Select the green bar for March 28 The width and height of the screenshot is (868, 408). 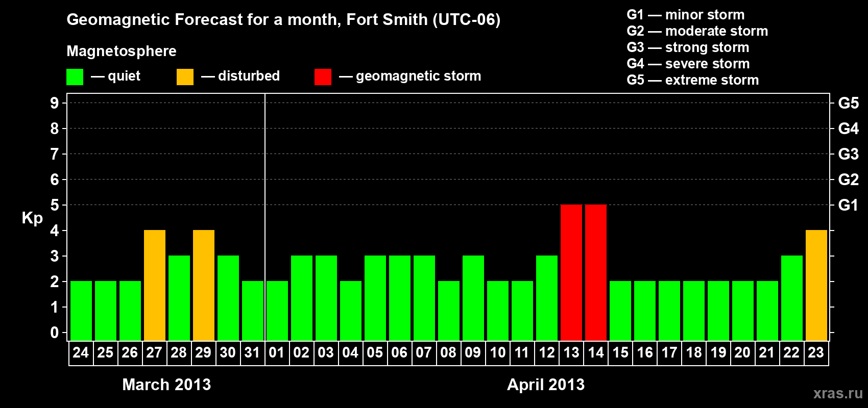(179, 298)
